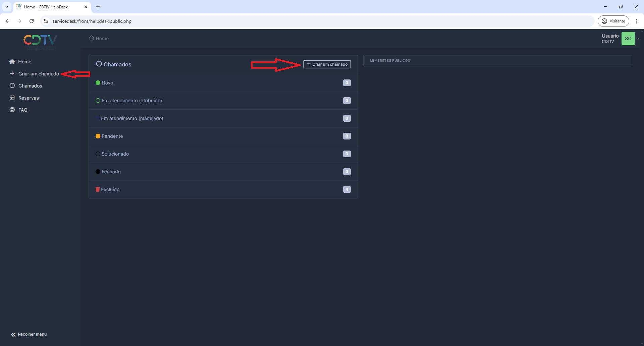Go to FAQ in the sidebar

click(x=23, y=110)
